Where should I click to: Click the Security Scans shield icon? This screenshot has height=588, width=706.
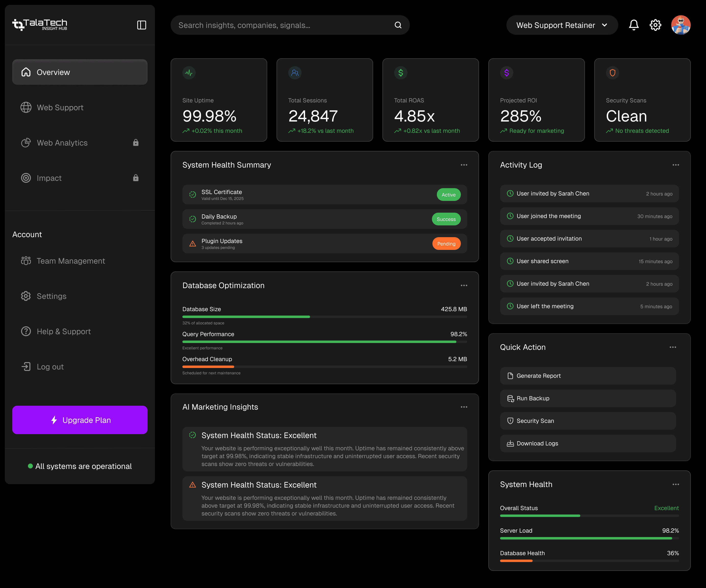(613, 73)
